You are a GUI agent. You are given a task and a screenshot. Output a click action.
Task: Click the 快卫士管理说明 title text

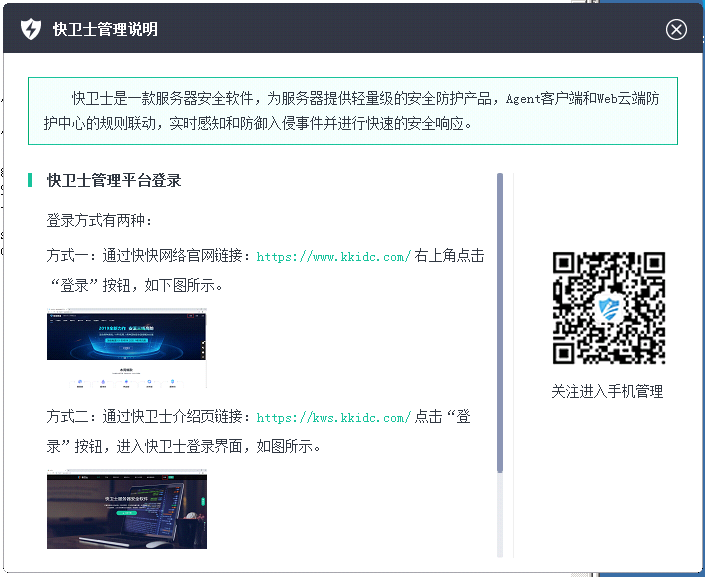(105, 29)
